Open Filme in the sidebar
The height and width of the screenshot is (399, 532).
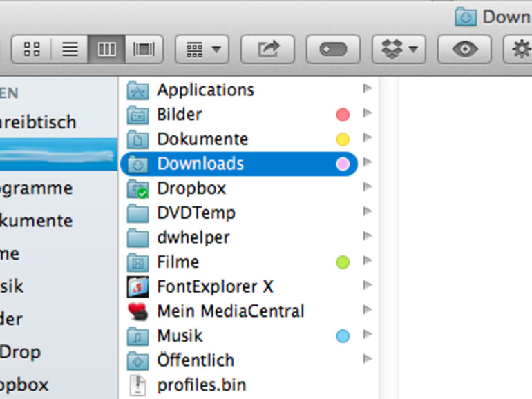point(10,253)
